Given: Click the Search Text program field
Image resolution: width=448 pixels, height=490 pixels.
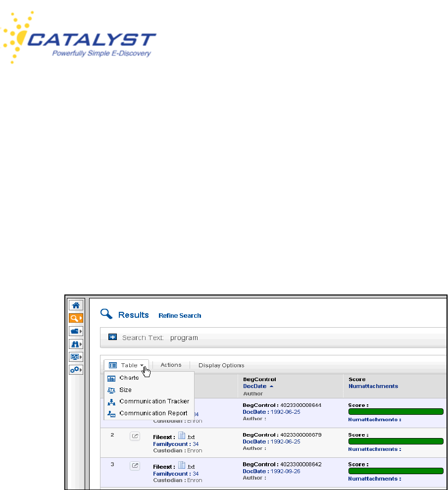Looking at the screenshot, I should (x=184, y=338).
